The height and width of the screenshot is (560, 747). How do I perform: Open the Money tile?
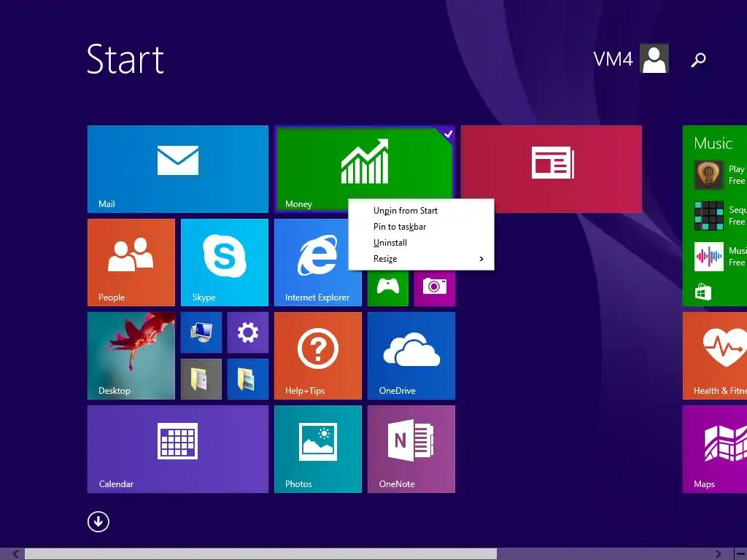pos(365,169)
